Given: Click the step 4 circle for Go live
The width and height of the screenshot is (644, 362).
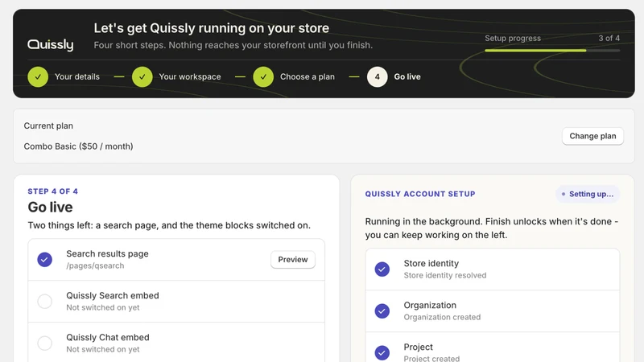Looking at the screenshot, I should point(377,76).
